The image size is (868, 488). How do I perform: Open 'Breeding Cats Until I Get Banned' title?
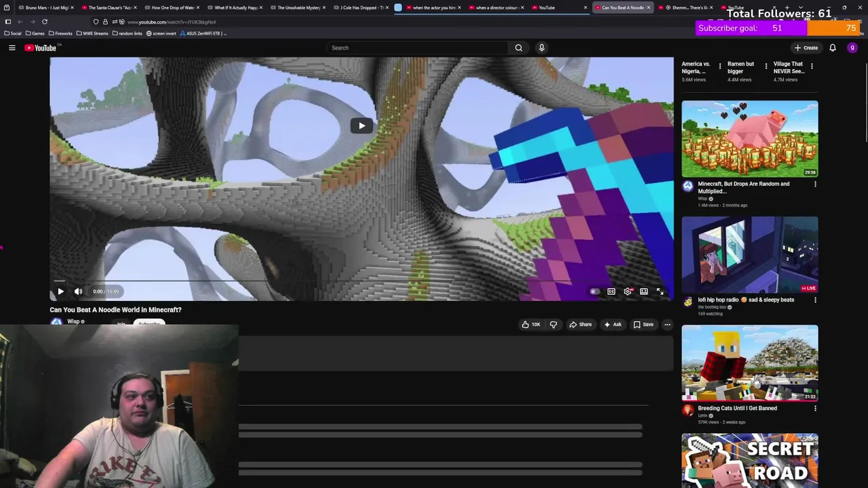[737, 408]
